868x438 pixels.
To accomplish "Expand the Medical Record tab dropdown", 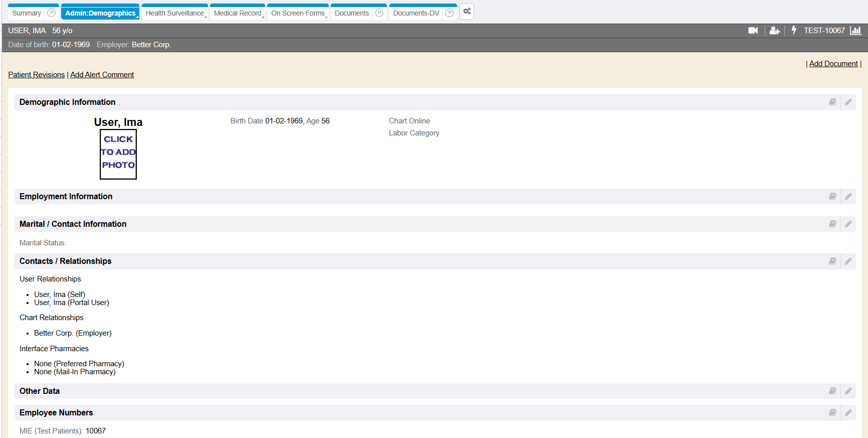I will [263, 16].
